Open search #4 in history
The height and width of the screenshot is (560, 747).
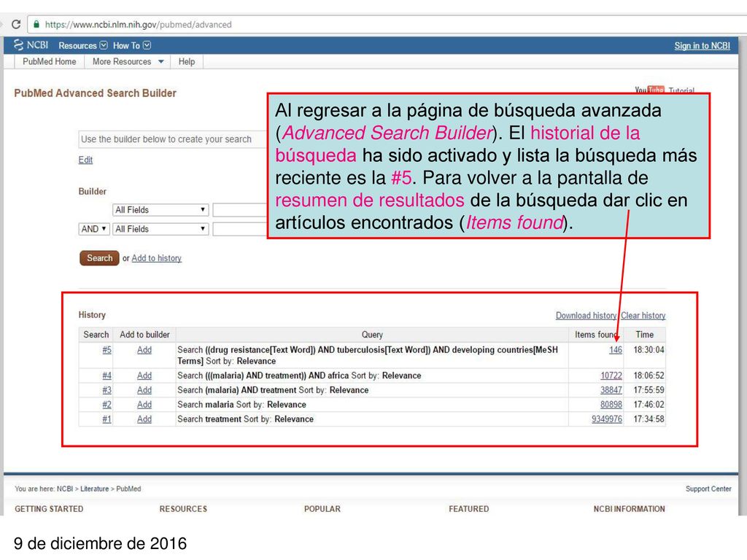(107, 376)
